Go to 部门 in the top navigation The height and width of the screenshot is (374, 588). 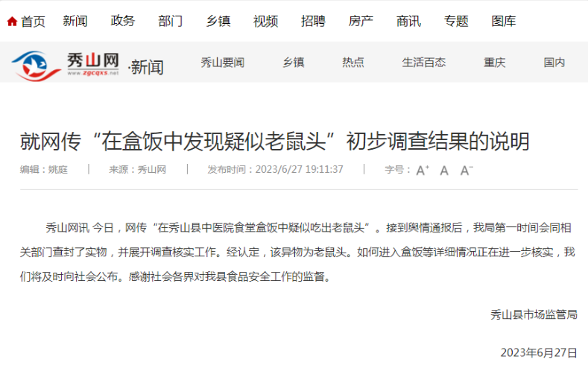pyautogui.click(x=170, y=21)
